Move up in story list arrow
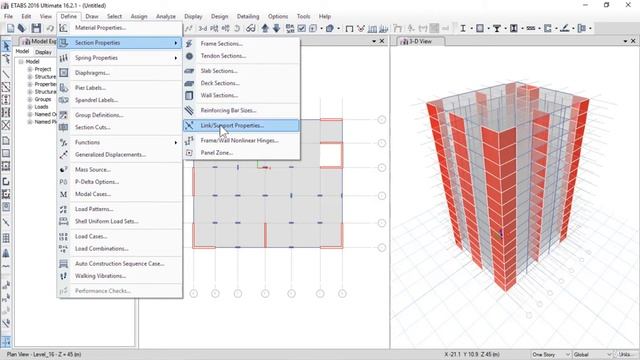Screen dimensions: 640x360 [265, 28]
